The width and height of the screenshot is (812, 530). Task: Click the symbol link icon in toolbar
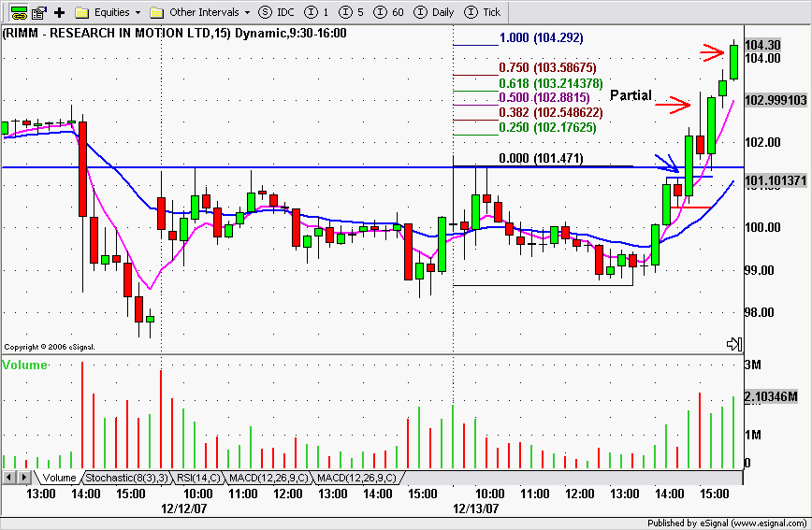click(x=19, y=12)
